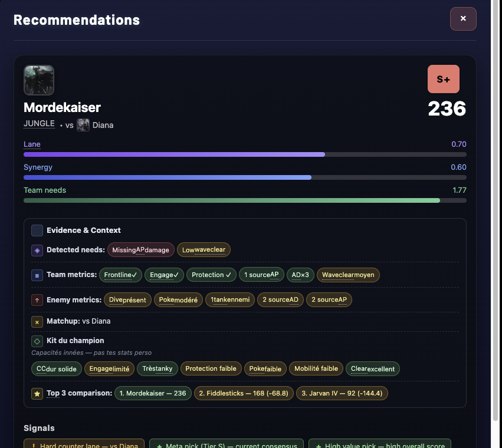This screenshot has width=502, height=448.
Task: Open the Lane score details link
Action: point(32,144)
